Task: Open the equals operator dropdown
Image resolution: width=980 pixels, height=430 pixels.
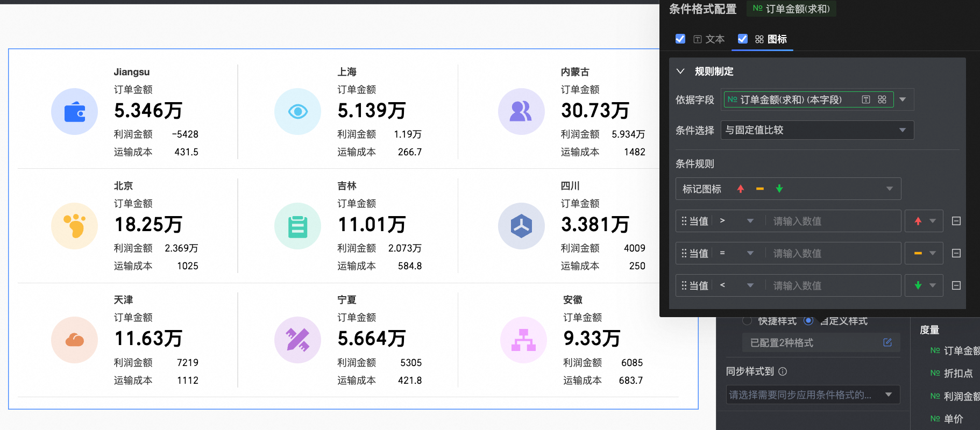Action: point(737,253)
